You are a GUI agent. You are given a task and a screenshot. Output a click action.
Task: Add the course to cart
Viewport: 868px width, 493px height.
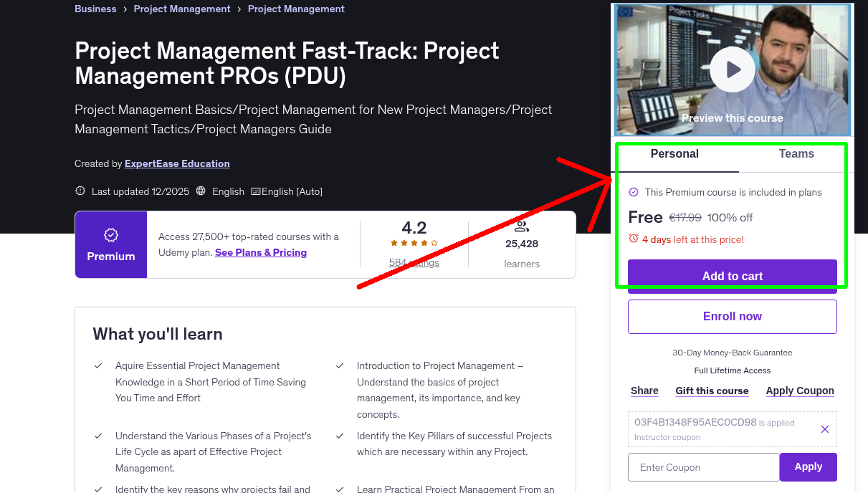(732, 276)
